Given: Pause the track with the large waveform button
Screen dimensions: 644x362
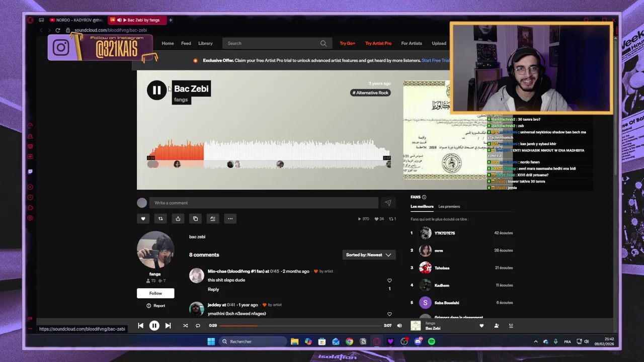Looking at the screenshot, I should (156, 90).
